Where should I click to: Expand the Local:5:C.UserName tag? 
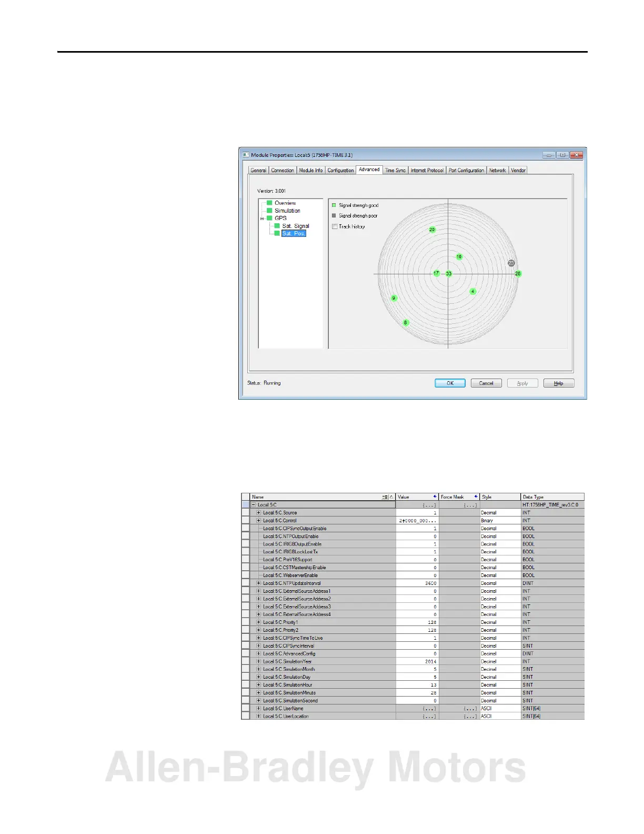tap(258, 708)
